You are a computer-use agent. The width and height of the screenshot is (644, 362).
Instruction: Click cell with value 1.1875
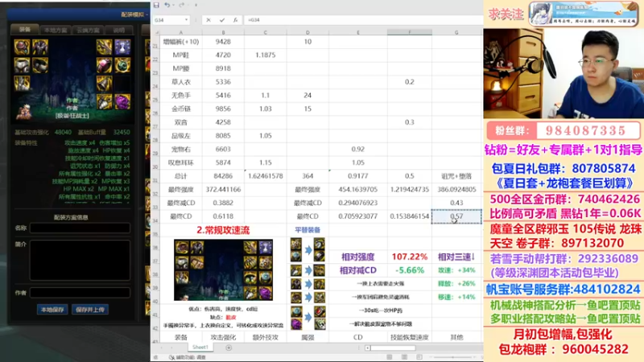[x=266, y=55]
